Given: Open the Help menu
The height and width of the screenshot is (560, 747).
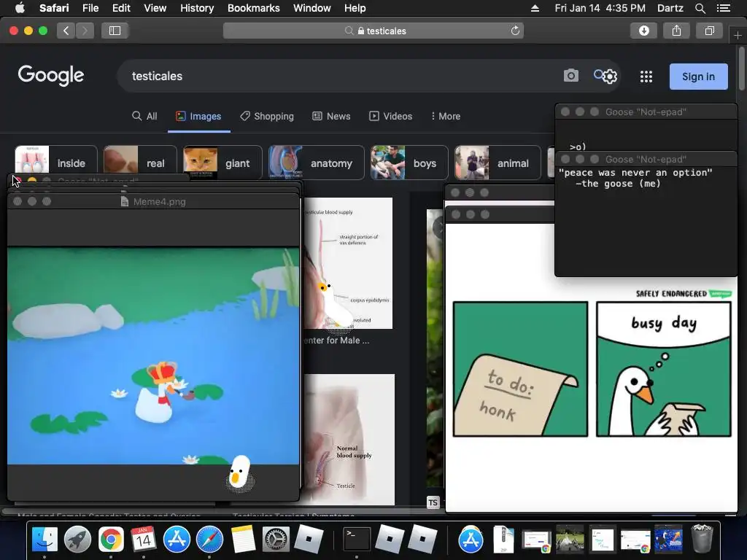Looking at the screenshot, I should click(355, 8).
